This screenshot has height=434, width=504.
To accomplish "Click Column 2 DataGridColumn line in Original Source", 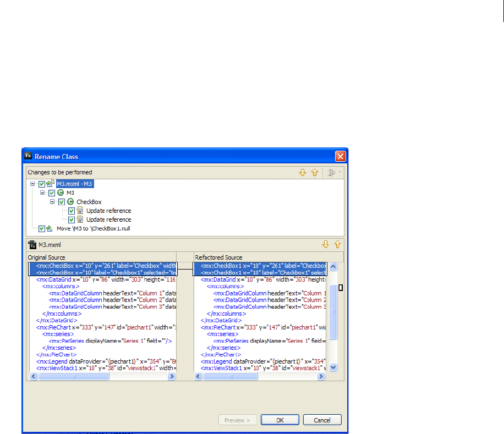I will 112,300.
